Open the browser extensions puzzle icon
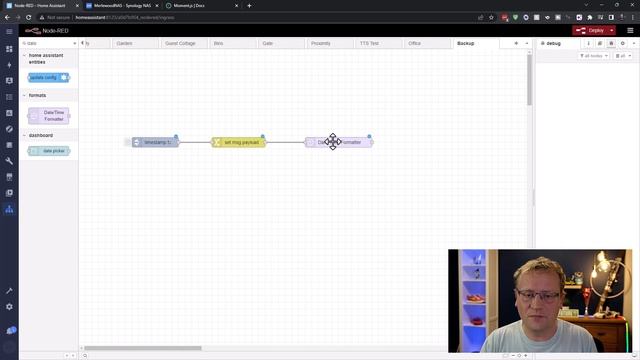Screen dimensions: 640x360 click(590, 18)
